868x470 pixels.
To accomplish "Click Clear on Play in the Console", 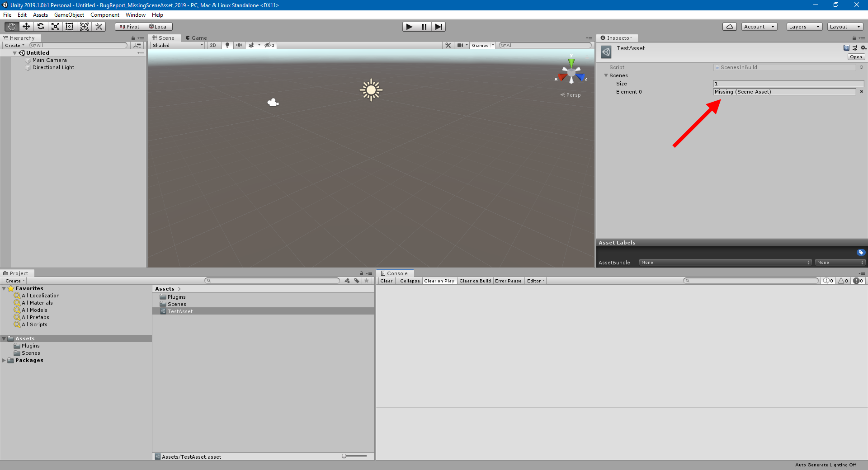I will (439, 281).
